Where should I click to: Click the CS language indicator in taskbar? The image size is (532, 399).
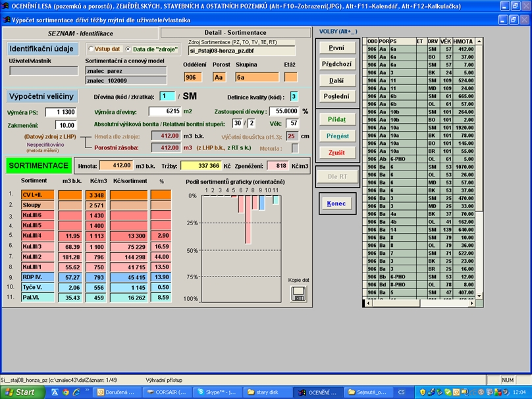[402, 392]
